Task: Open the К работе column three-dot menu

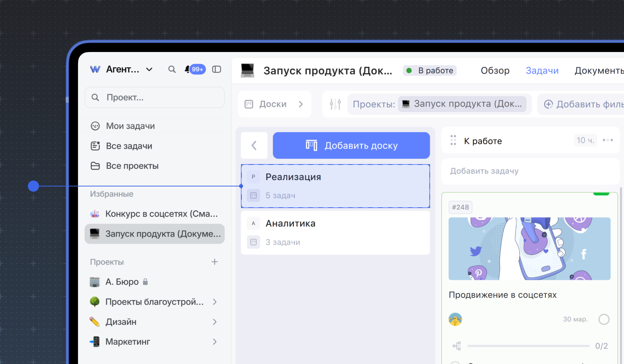Action: pyautogui.click(x=608, y=140)
